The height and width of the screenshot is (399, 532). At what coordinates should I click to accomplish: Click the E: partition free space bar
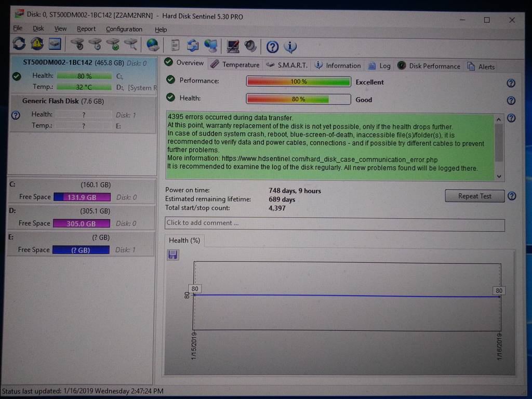point(81,250)
